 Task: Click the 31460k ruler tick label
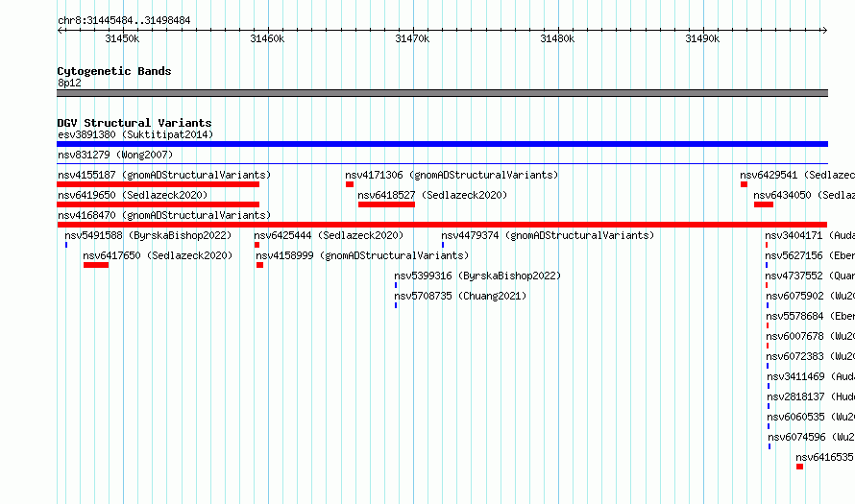267,38
